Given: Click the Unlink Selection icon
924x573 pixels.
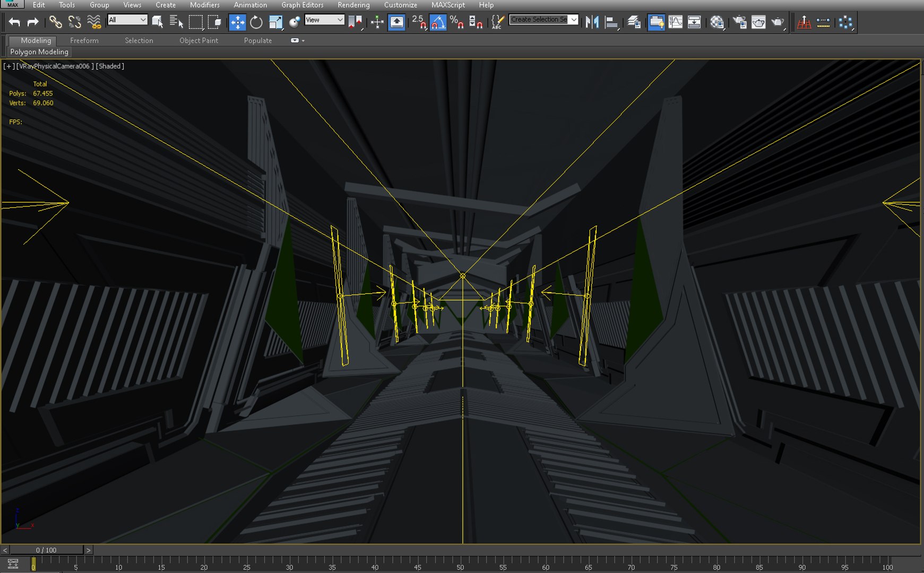Looking at the screenshot, I should 75,22.
